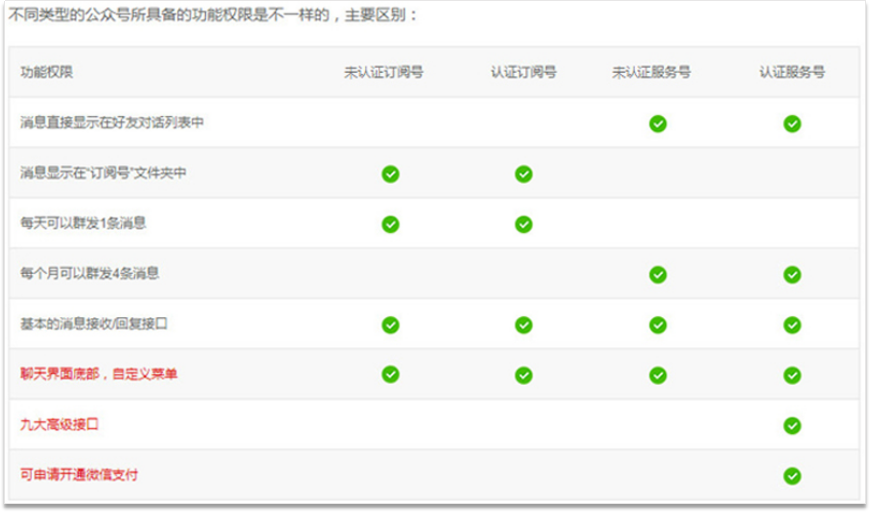The height and width of the screenshot is (514, 872).
Task: Select 未认证订阅号 check in 消息显示在"订阅号"文件夹中 row
Action: 391,174
